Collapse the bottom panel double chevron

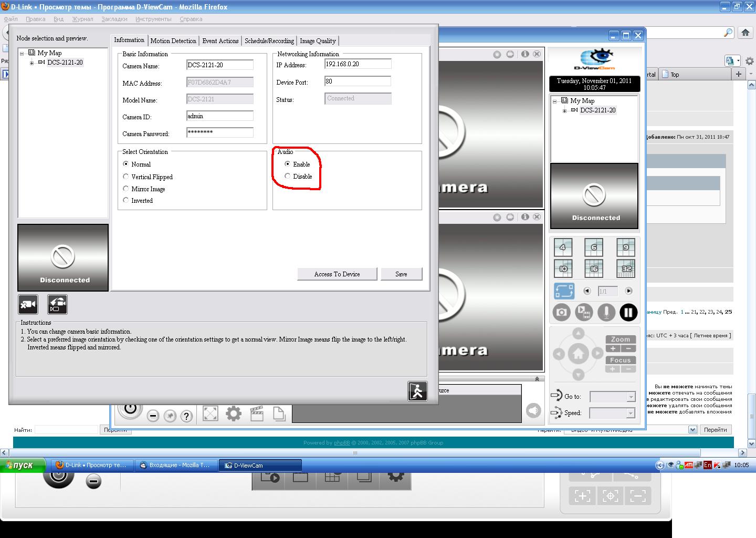[x=537, y=379]
